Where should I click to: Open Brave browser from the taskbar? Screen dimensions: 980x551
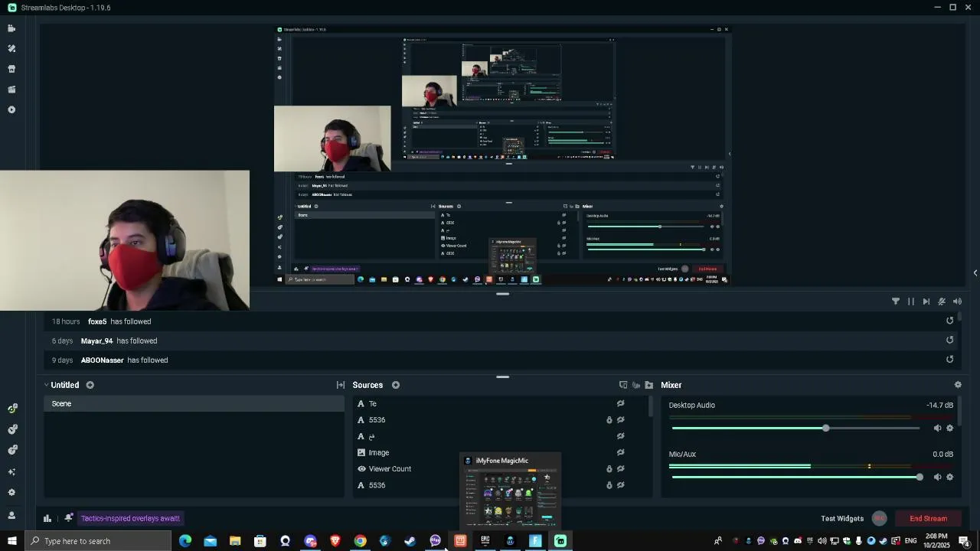click(335, 541)
